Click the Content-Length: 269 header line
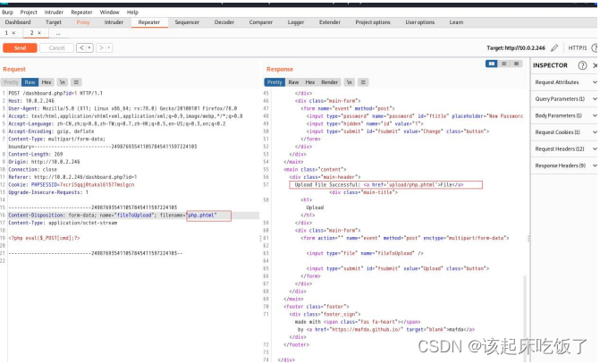Screen dimensions: 600x364 [x=36, y=154]
